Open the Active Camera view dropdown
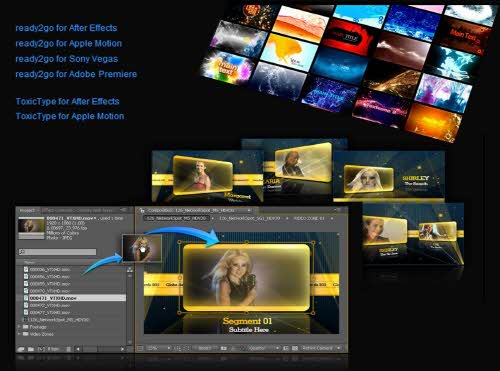The width and height of the screenshot is (500, 371). click(x=321, y=348)
